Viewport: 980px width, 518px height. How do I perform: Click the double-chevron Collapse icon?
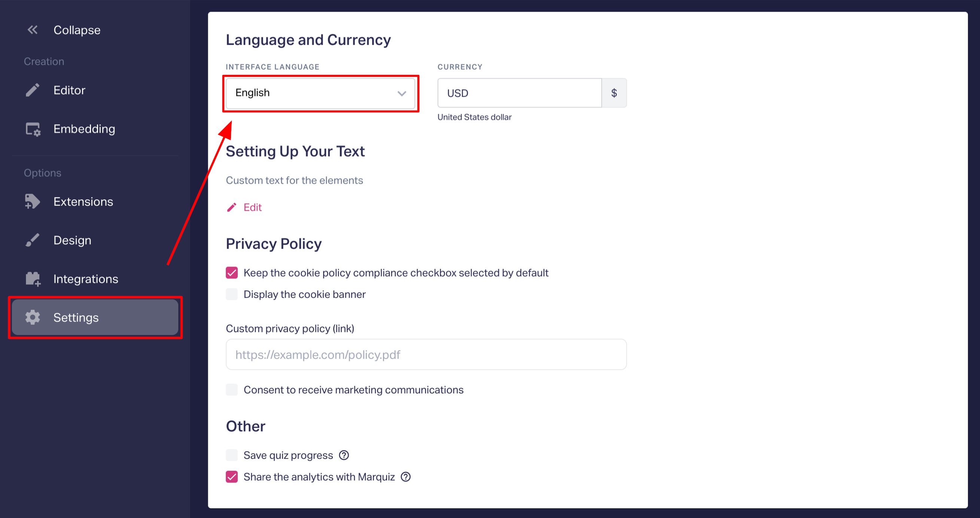point(33,30)
